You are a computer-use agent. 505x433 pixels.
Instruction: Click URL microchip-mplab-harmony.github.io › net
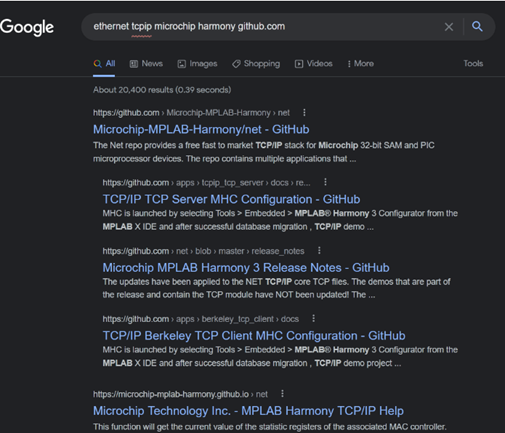tap(180, 394)
